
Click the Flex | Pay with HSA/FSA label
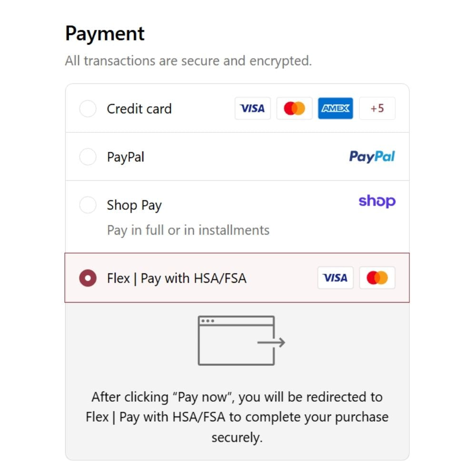click(x=177, y=278)
